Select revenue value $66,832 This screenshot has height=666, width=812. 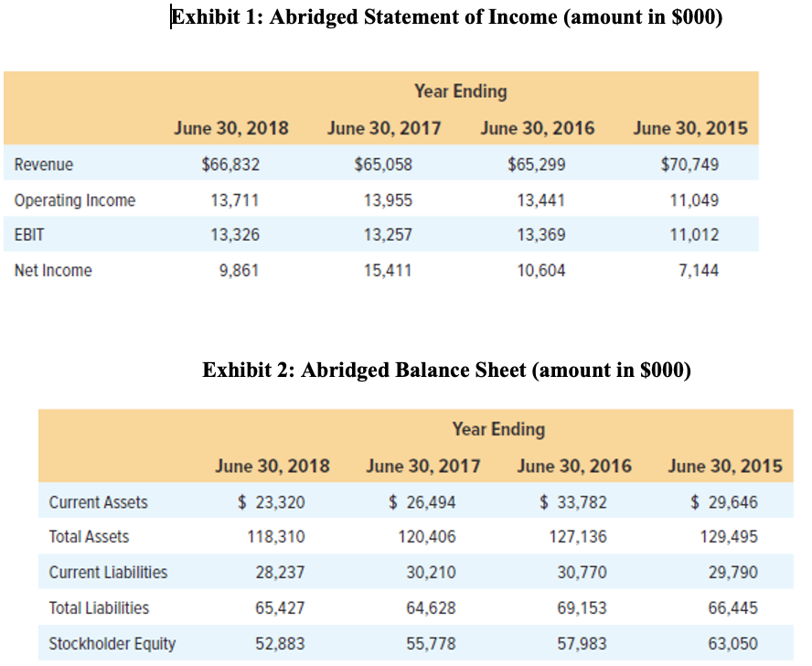230,165
